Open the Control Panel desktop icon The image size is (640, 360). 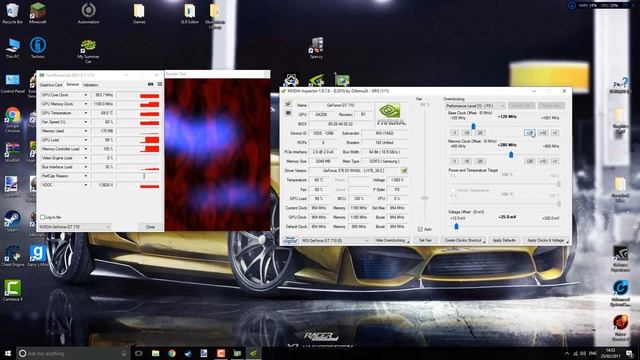click(x=13, y=84)
